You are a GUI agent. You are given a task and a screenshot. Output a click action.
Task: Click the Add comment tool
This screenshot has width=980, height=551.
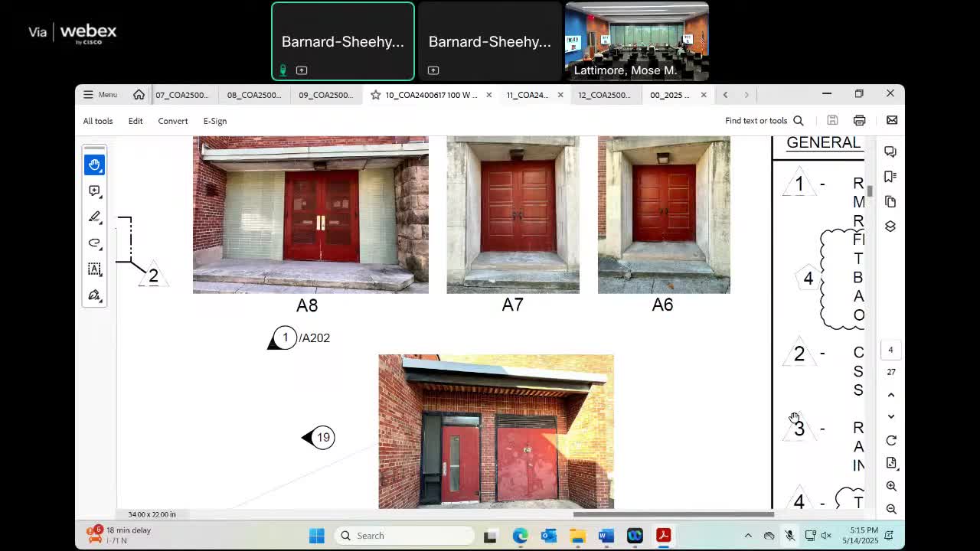[94, 191]
